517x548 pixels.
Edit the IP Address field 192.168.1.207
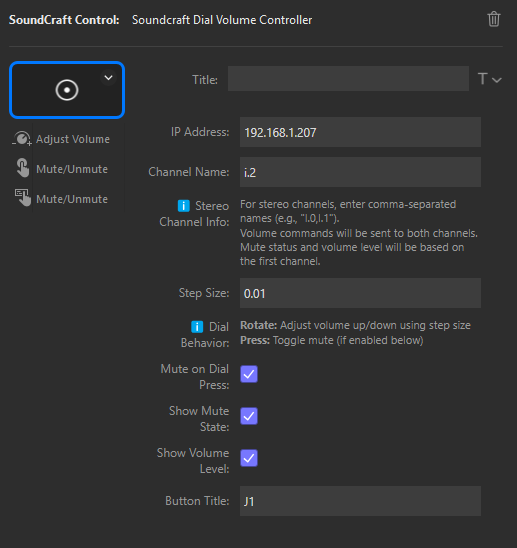(360, 132)
